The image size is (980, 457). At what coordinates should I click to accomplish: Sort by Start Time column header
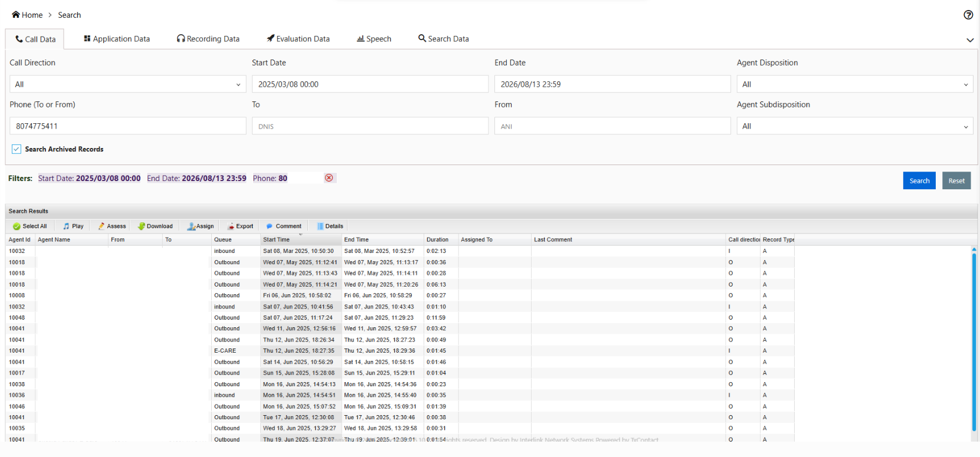click(301, 240)
